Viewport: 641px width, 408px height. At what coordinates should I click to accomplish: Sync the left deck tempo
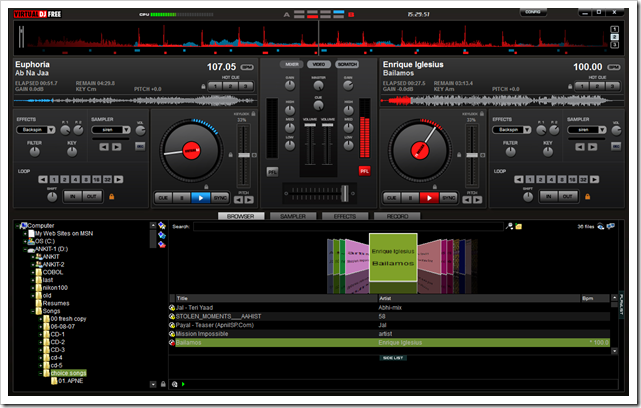[x=220, y=198]
